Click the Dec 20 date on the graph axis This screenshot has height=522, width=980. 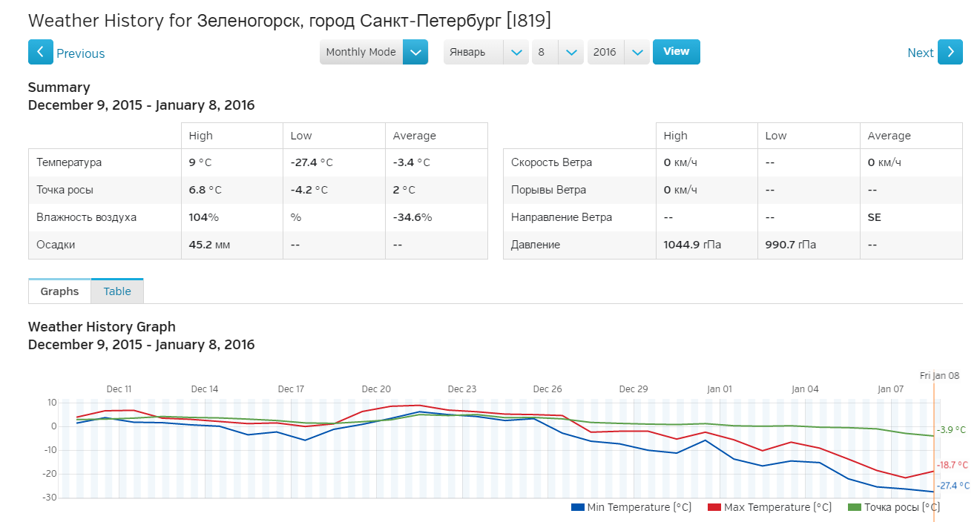coord(376,389)
